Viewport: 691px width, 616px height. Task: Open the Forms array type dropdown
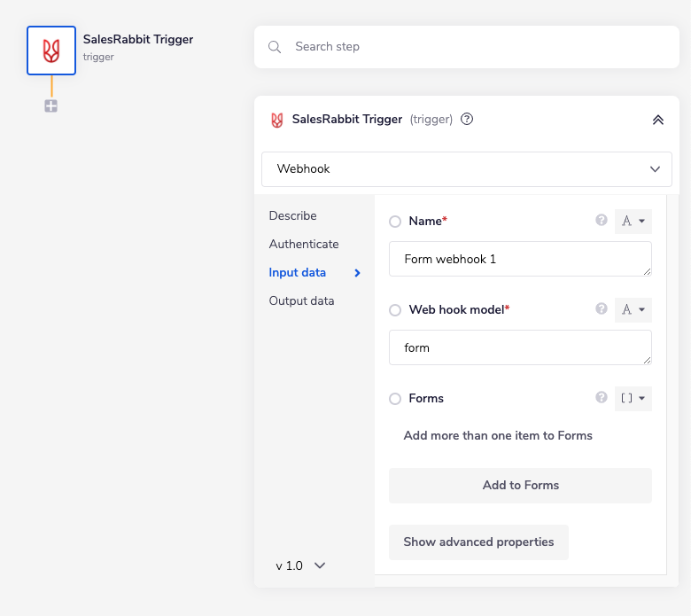633,398
